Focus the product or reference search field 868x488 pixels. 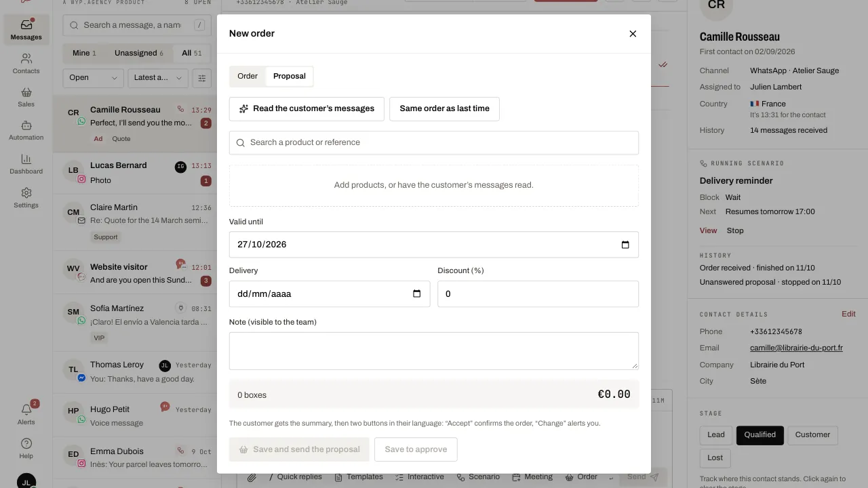(434, 142)
